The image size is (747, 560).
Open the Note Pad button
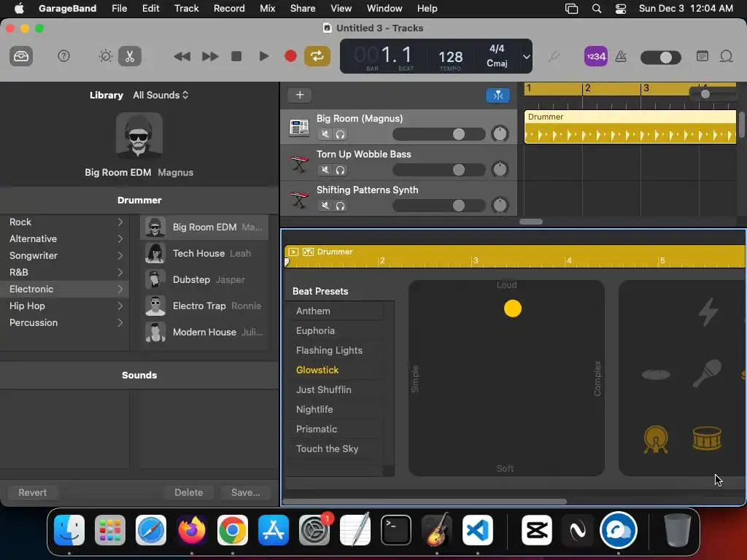coord(703,56)
